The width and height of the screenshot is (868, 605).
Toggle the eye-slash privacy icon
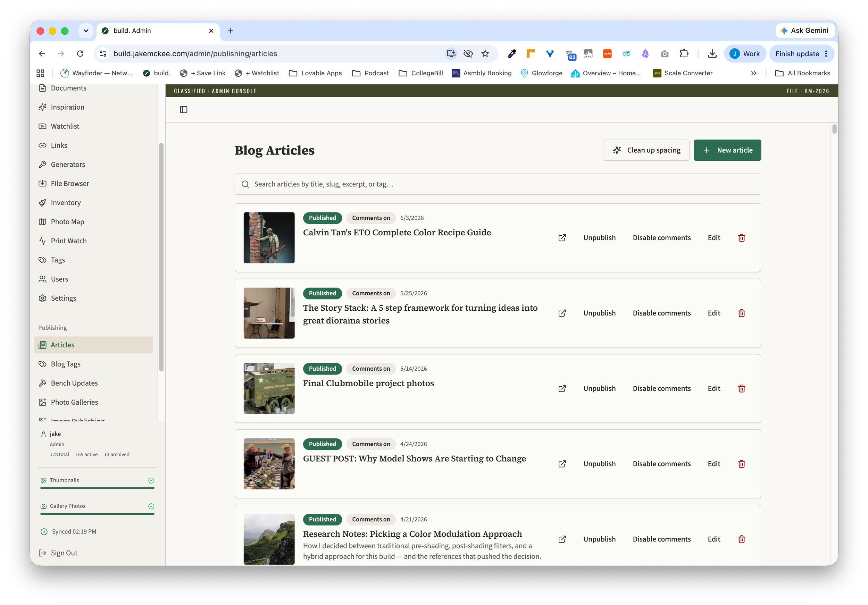pyautogui.click(x=468, y=54)
